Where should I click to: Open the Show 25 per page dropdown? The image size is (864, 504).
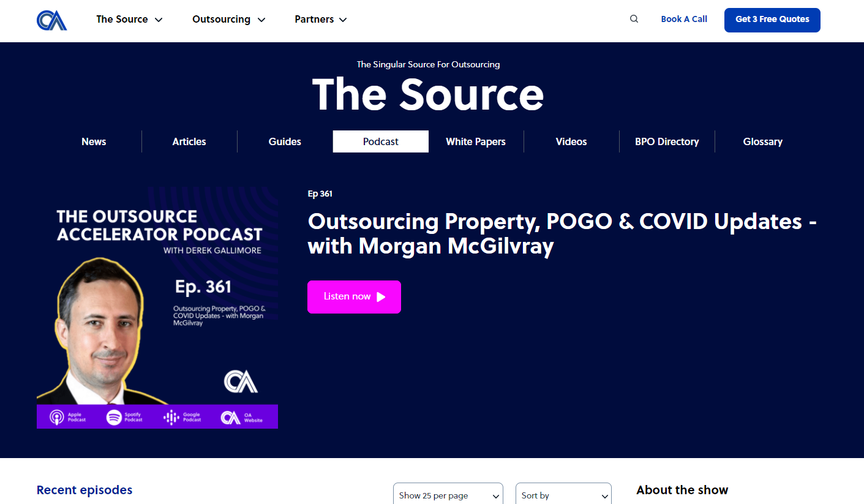448,495
